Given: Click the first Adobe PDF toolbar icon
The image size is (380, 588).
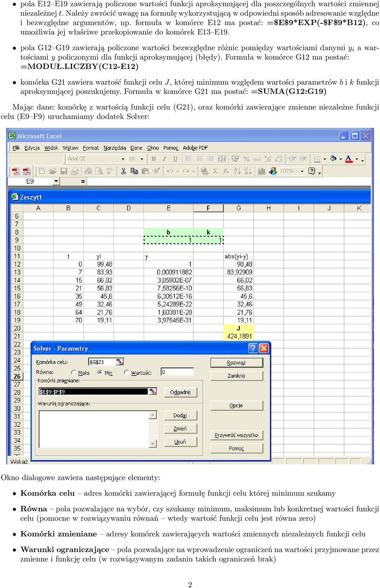Looking at the screenshot, I should point(15,171).
